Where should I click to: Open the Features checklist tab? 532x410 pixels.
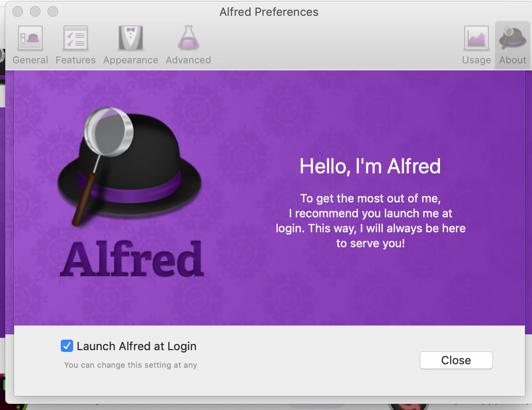tap(75, 45)
